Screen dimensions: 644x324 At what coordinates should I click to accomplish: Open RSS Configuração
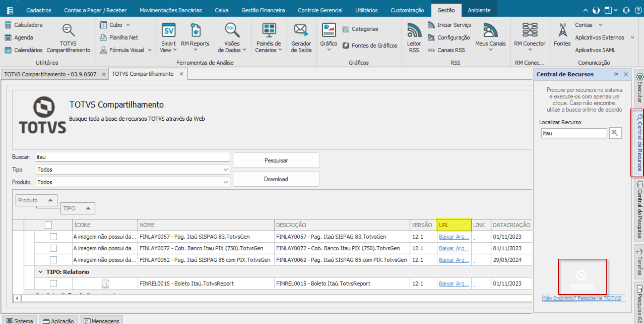tap(448, 37)
